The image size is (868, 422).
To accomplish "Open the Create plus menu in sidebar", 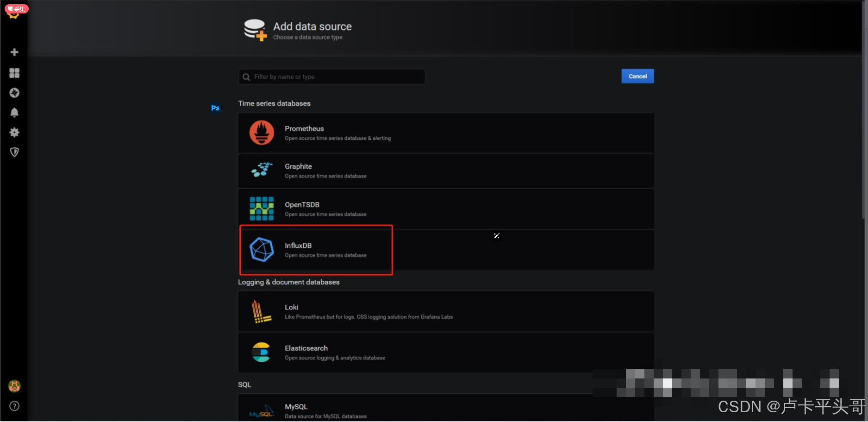I will tap(14, 52).
